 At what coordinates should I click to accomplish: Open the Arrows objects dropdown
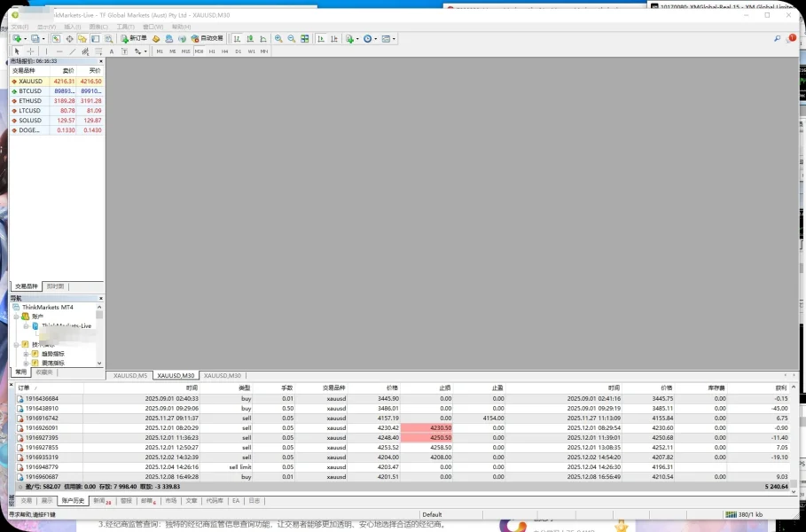pyautogui.click(x=140, y=51)
